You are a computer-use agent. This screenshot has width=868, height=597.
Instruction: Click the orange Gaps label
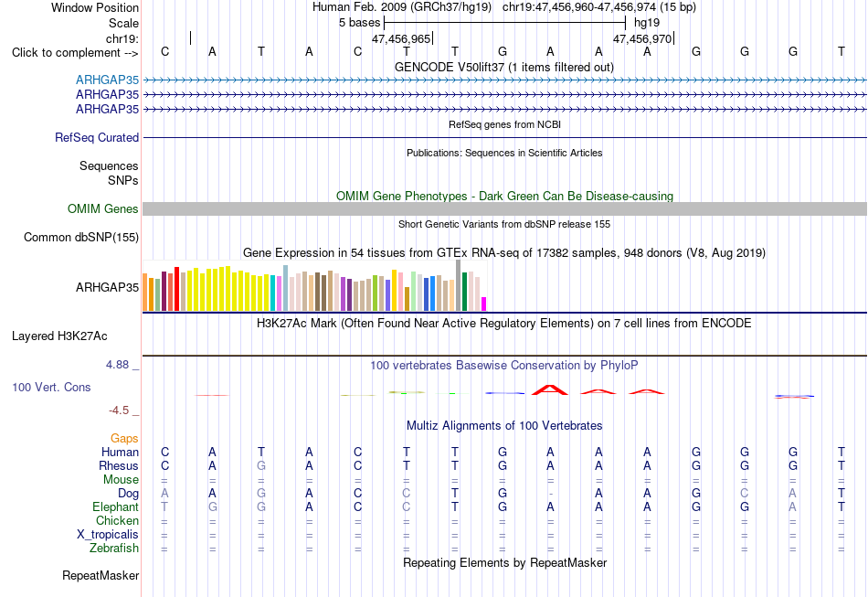124,439
